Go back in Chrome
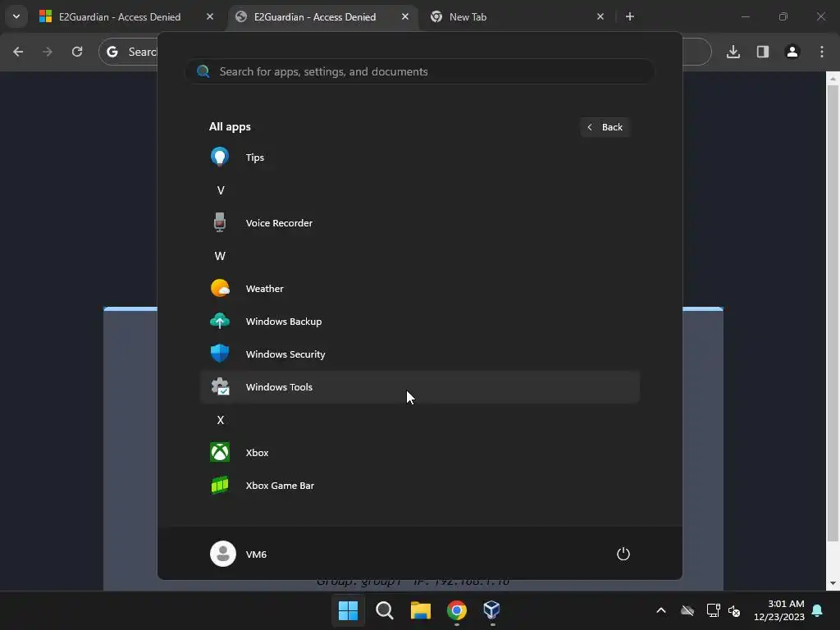Image resolution: width=840 pixels, height=630 pixels. tap(18, 52)
